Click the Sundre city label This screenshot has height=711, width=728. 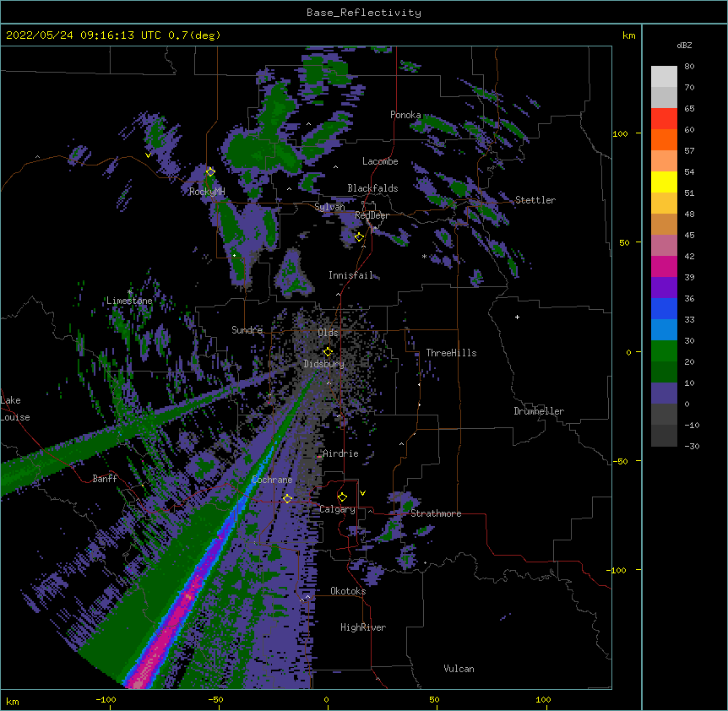247,330
